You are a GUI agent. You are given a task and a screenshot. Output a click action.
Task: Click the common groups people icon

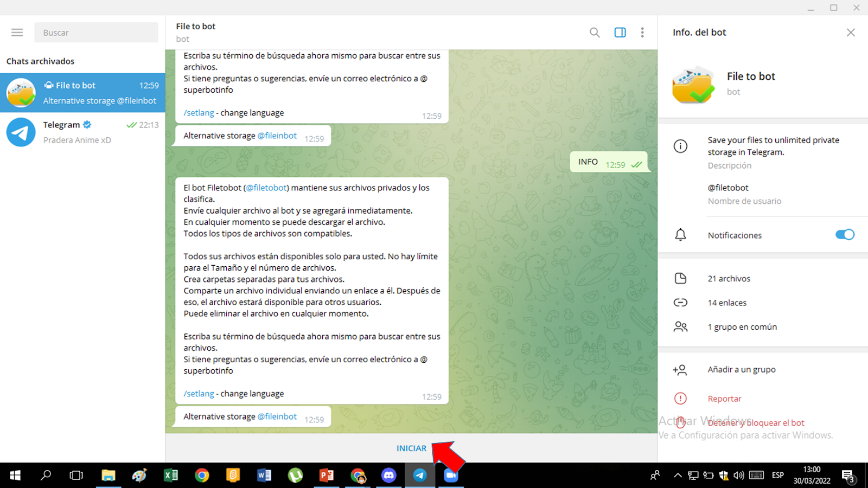(x=680, y=327)
